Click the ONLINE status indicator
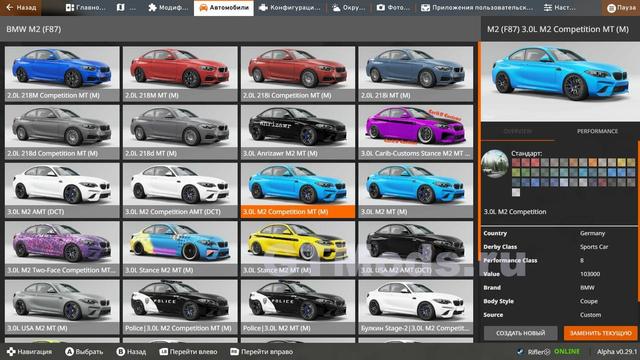The width and height of the screenshot is (640, 360). point(567,351)
